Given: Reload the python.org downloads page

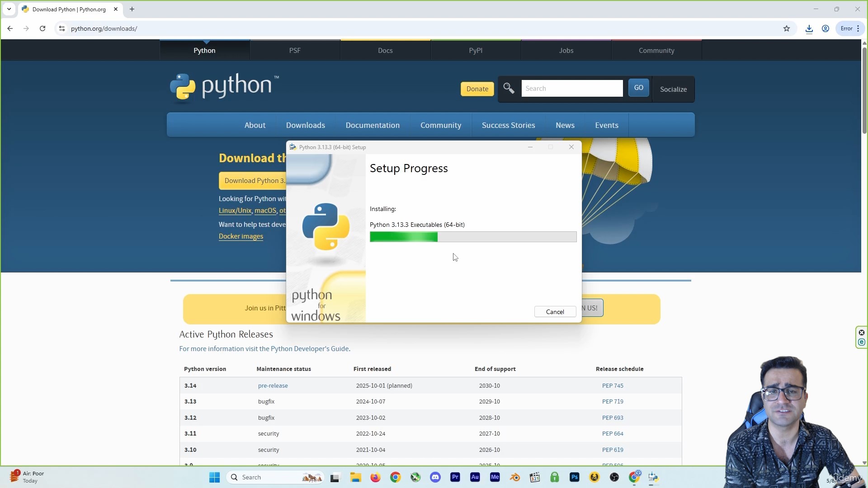Looking at the screenshot, I should (42, 28).
